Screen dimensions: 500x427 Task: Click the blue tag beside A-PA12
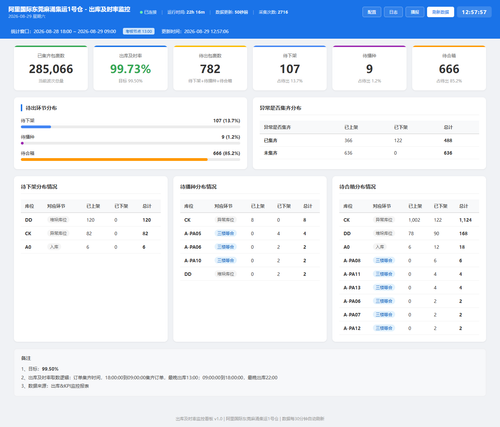click(x=384, y=328)
